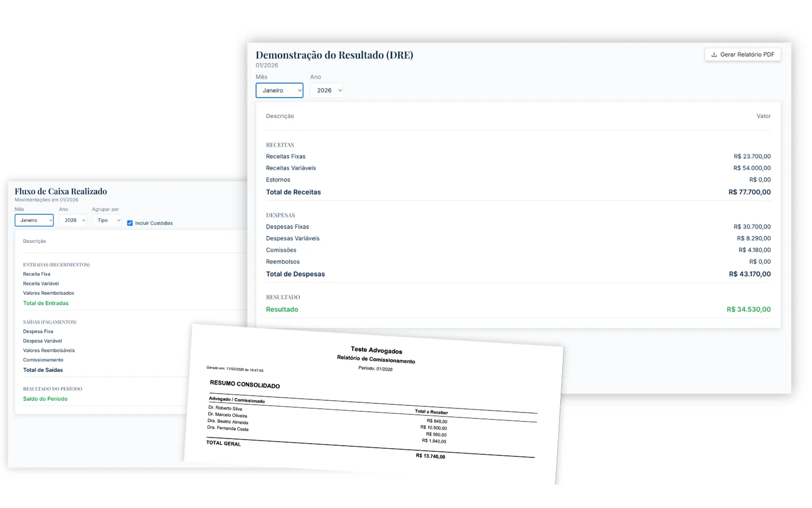
Task: Click the download icon in Gerar Relatório PDF
Action: click(714, 54)
